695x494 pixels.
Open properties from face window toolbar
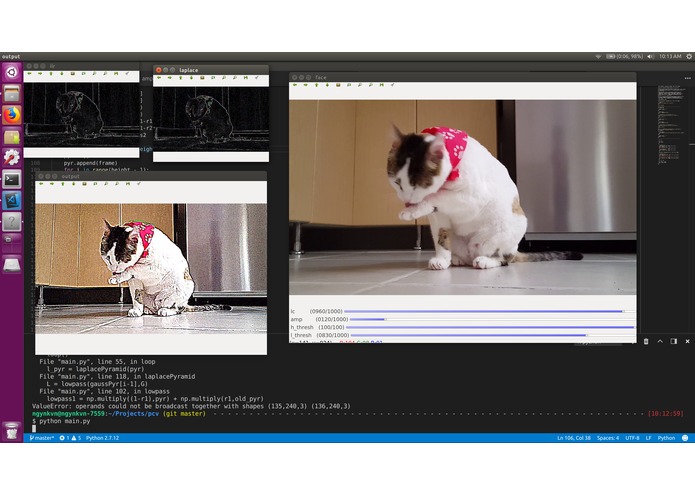(x=392, y=85)
